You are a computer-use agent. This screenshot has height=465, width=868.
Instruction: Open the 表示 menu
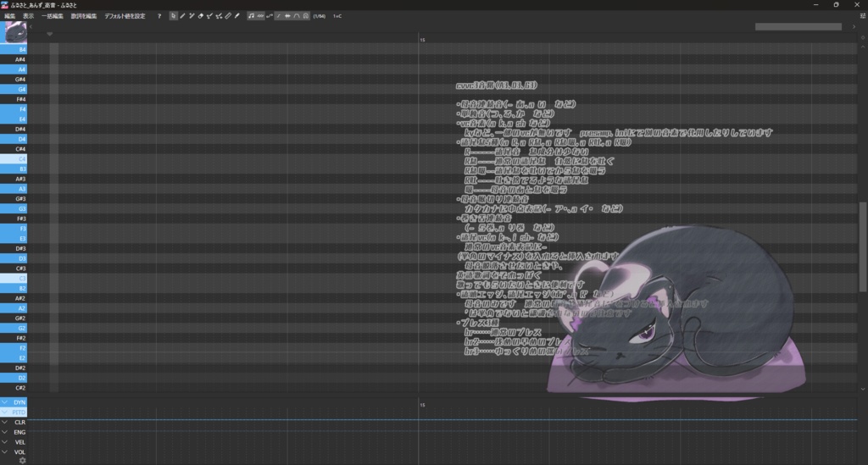click(x=28, y=16)
